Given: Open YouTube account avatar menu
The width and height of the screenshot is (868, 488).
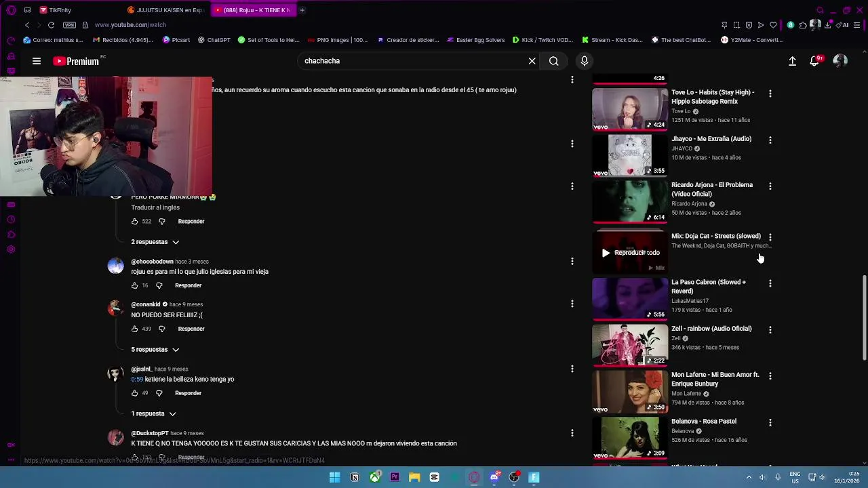Looking at the screenshot, I should click(840, 61).
